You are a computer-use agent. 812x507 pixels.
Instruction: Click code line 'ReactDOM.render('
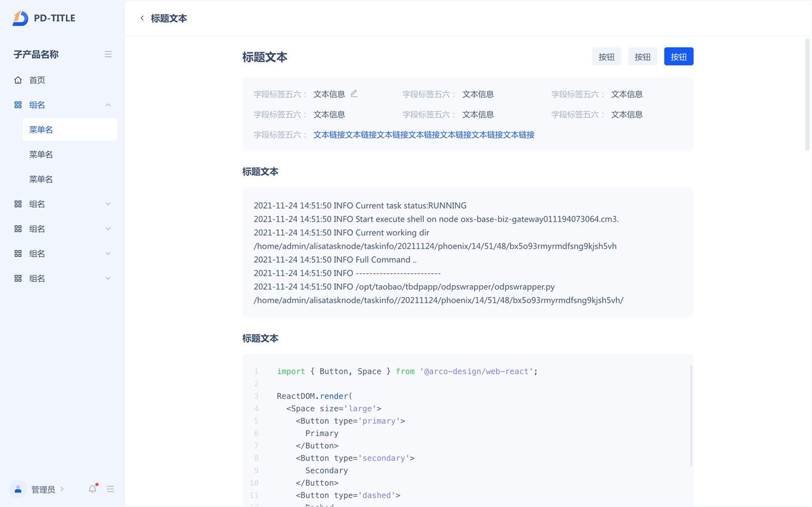315,396
